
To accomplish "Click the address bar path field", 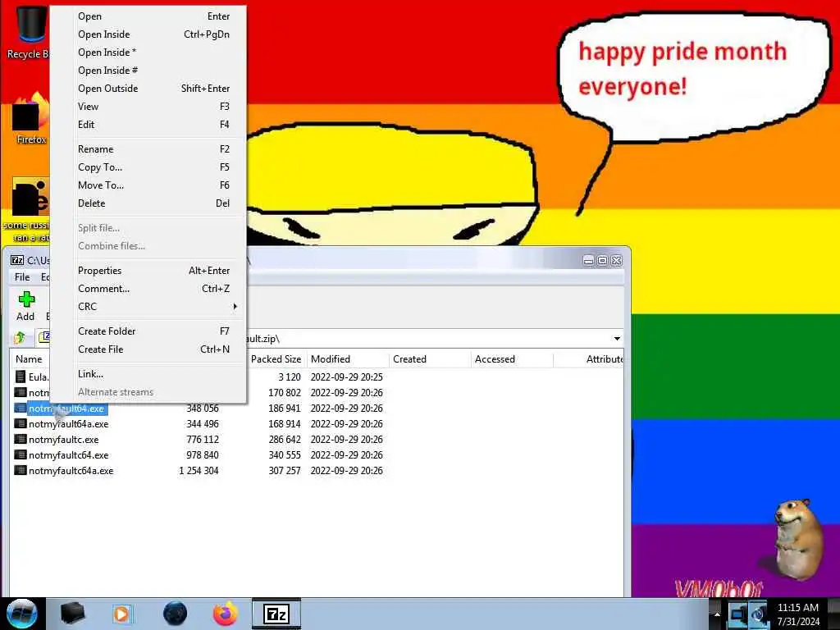I will (428, 339).
